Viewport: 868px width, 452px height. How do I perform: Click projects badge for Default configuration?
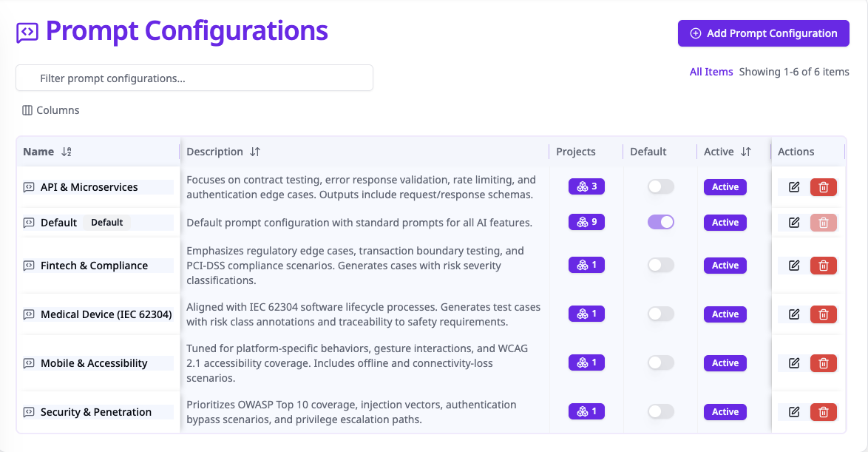(x=586, y=222)
